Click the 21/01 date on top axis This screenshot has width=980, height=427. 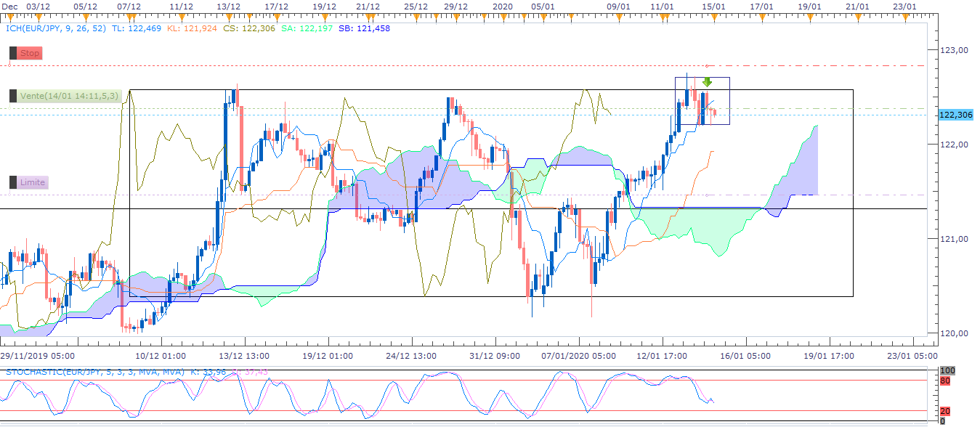click(858, 6)
